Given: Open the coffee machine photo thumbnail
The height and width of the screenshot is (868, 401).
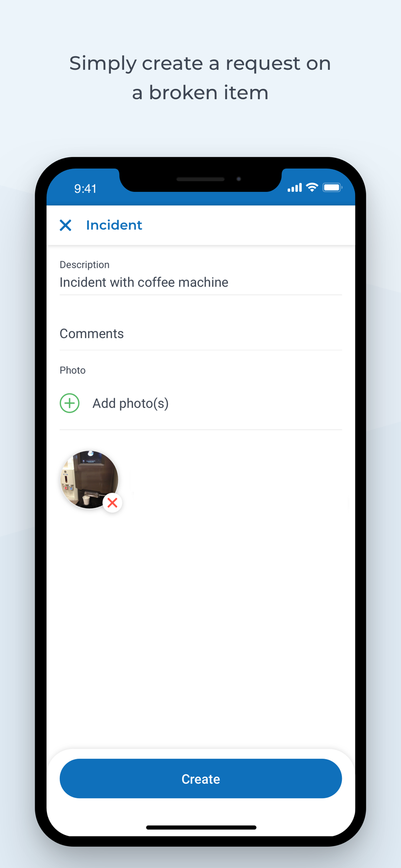Looking at the screenshot, I should [89, 480].
